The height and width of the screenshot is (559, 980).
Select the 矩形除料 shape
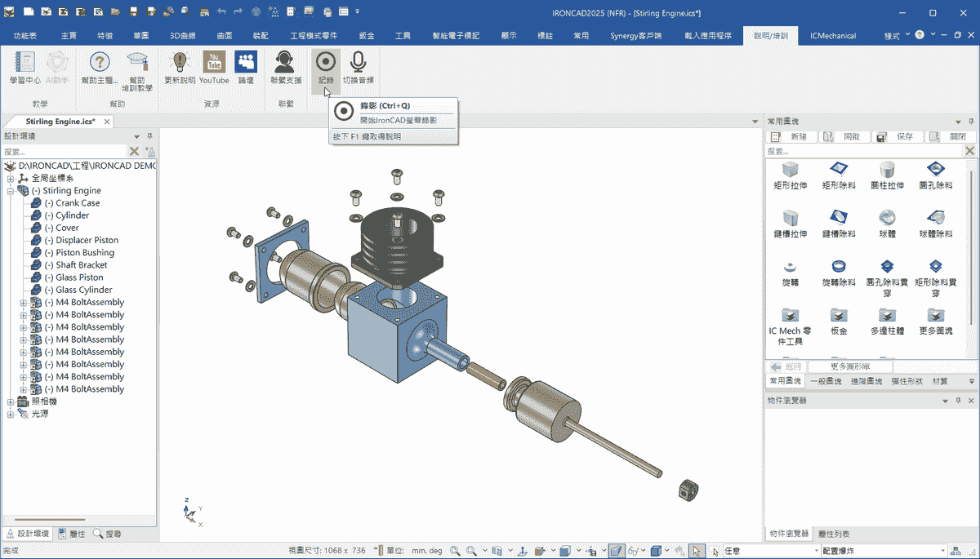point(839,170)
